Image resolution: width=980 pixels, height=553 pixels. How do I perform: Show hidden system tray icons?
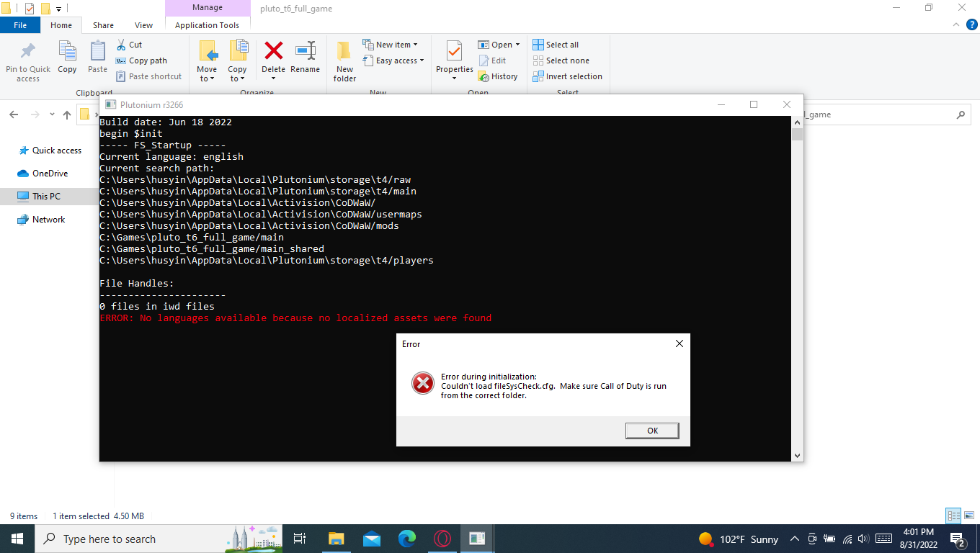(795, 539)
